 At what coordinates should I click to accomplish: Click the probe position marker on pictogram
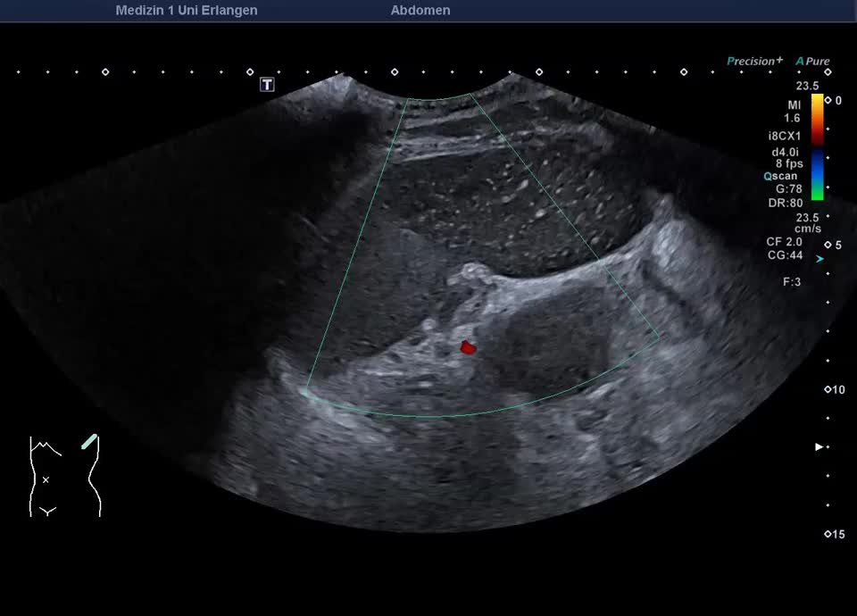[89, 441]
